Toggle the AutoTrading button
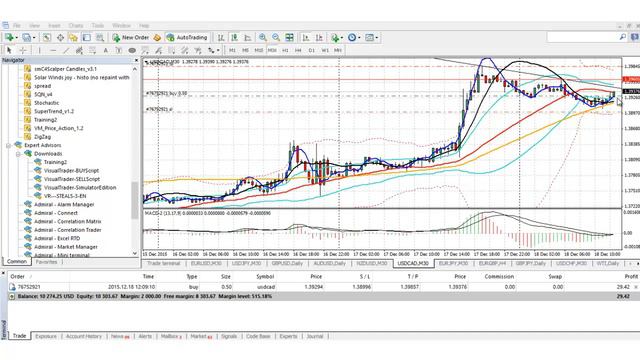 pyautogui.click(x=187, y=38)
